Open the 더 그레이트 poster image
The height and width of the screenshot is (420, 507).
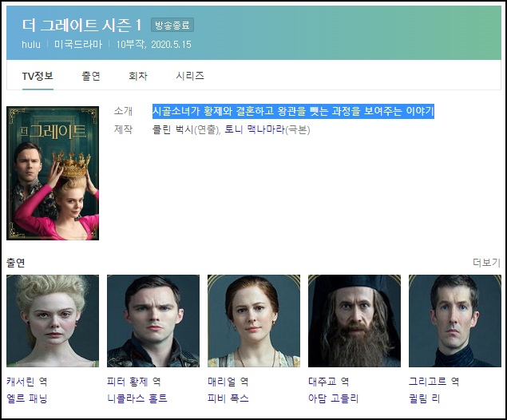click(x=53, y=173)
